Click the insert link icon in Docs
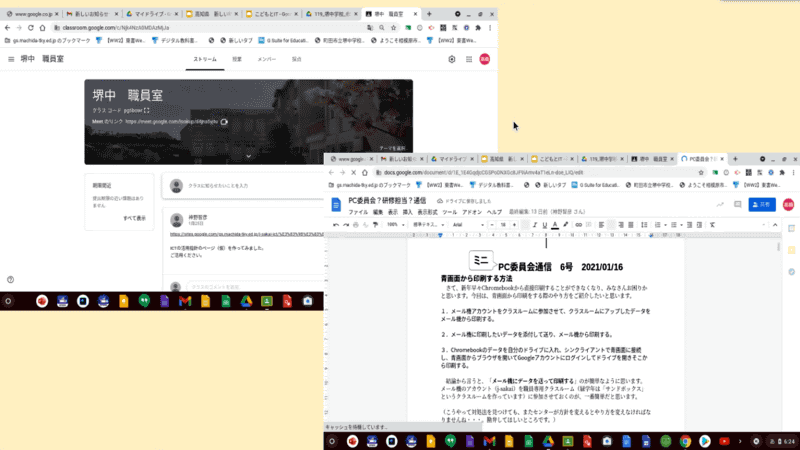 pyautogui.click(x=579, y=225)
